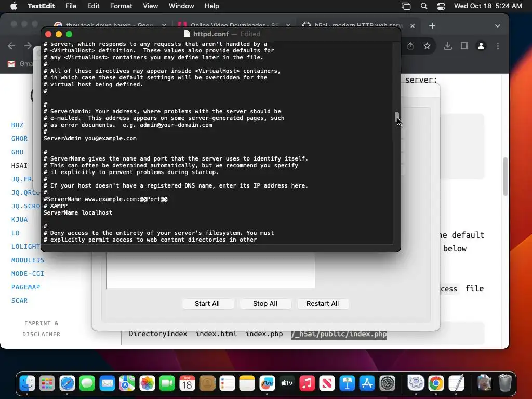Click Chrome bookmark star icon

point(427,46)
